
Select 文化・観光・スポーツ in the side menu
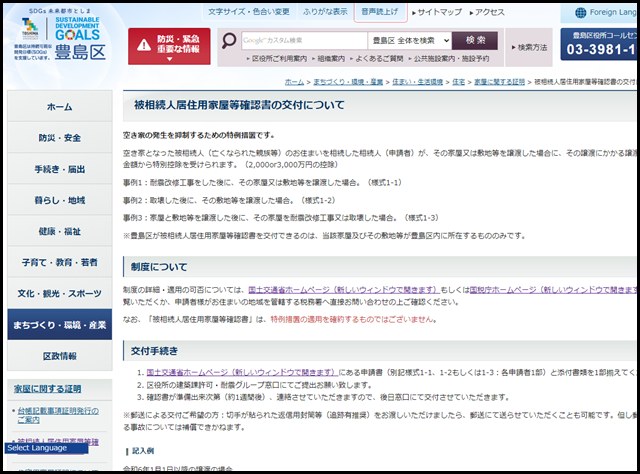(60, 293)
